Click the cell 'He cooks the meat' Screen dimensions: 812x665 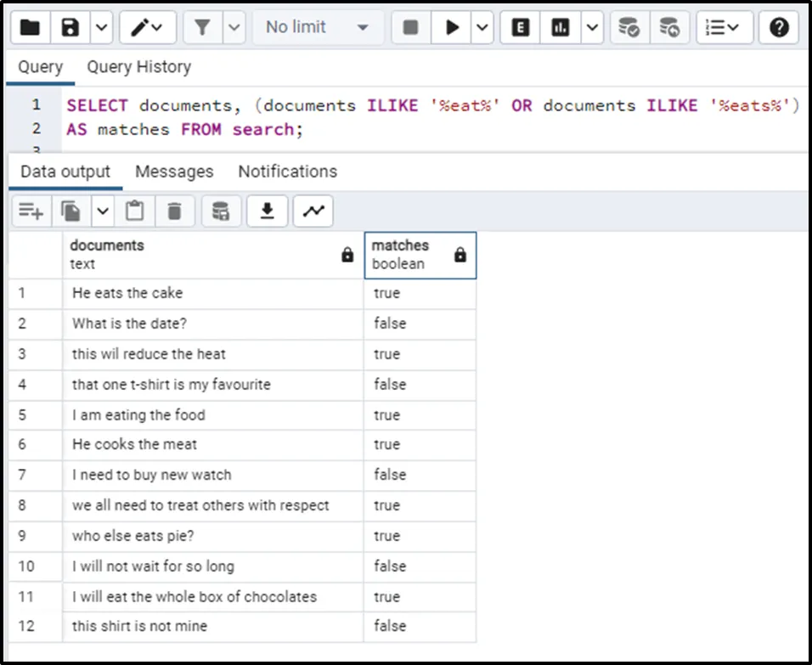tap(134, 444)
